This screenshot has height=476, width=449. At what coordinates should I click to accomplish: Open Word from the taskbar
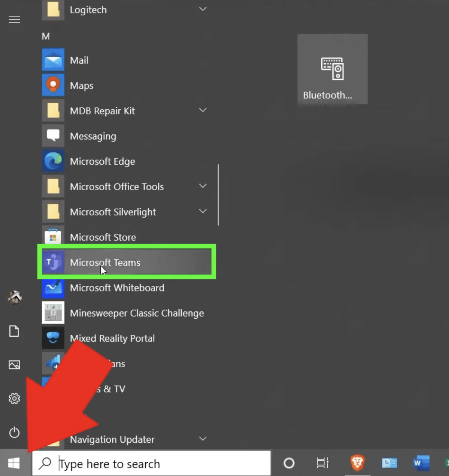pyautogui.click(x=421, y=463)
